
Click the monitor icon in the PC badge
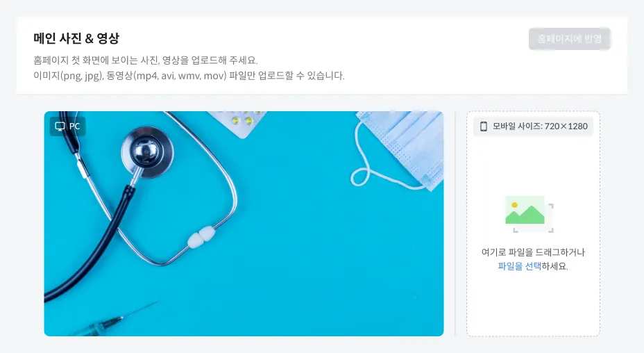pyautogui.click(x=60, y=126)
